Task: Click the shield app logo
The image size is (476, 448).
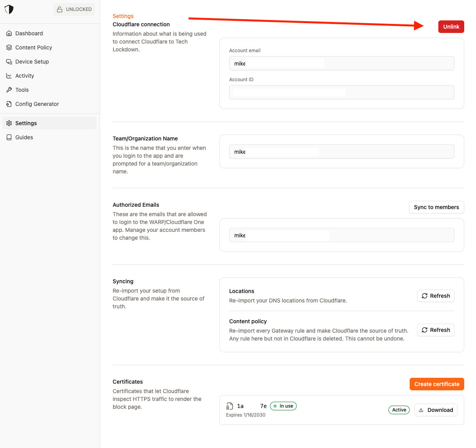Action: (9, 9)
